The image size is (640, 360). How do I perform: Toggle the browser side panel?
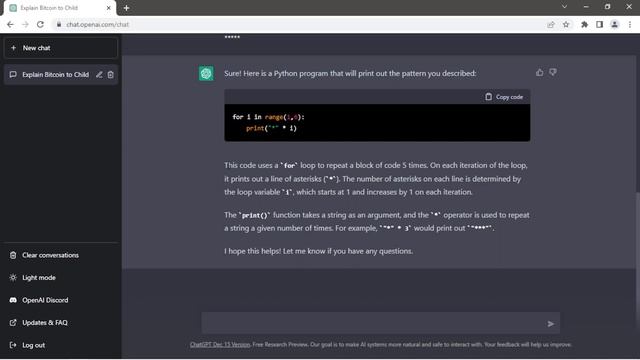pyautogui.click(x=599, y=24)
